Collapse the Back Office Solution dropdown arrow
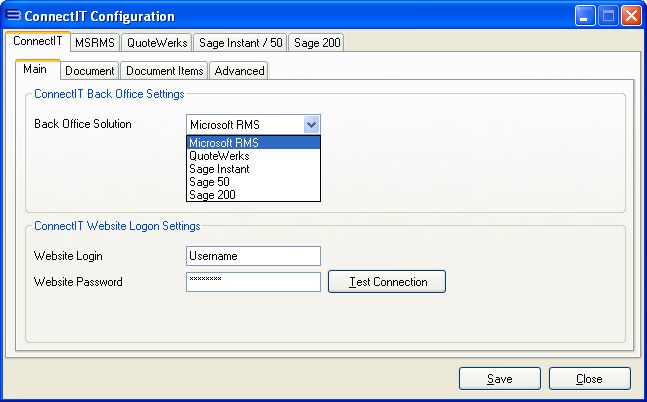This screenshot has width=647, height=402. click(312, 125)
